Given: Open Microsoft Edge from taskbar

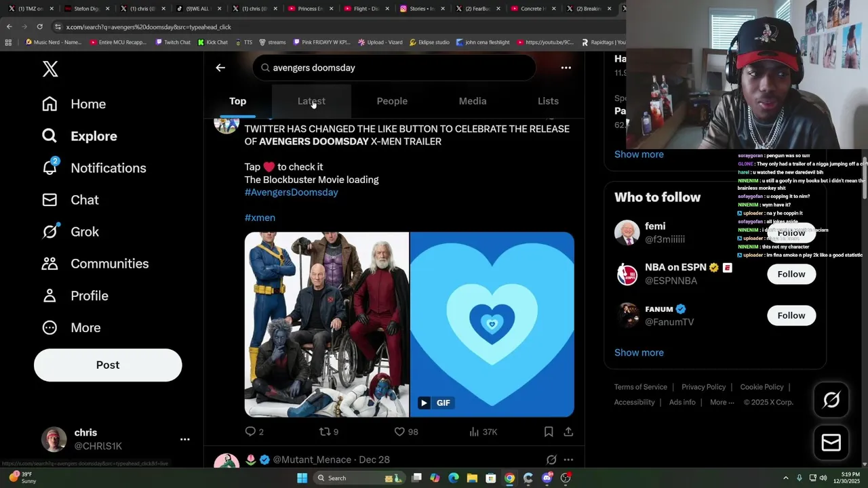Looking at the screenshot, I should click(454, 478).
